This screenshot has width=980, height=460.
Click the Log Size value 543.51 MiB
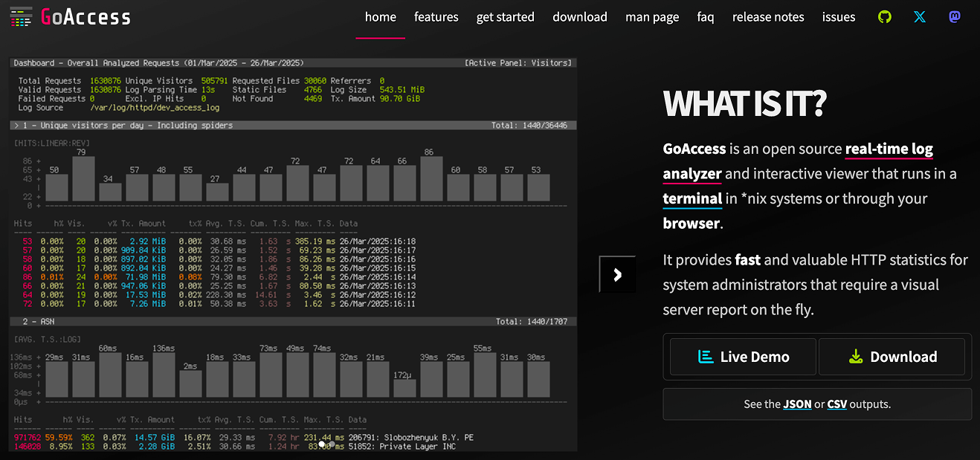402,90
